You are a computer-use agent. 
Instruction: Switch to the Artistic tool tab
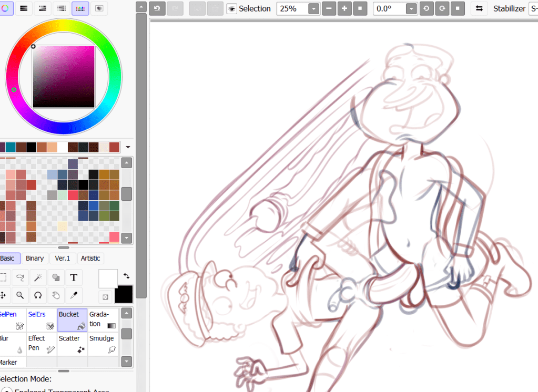click(90, 258)
